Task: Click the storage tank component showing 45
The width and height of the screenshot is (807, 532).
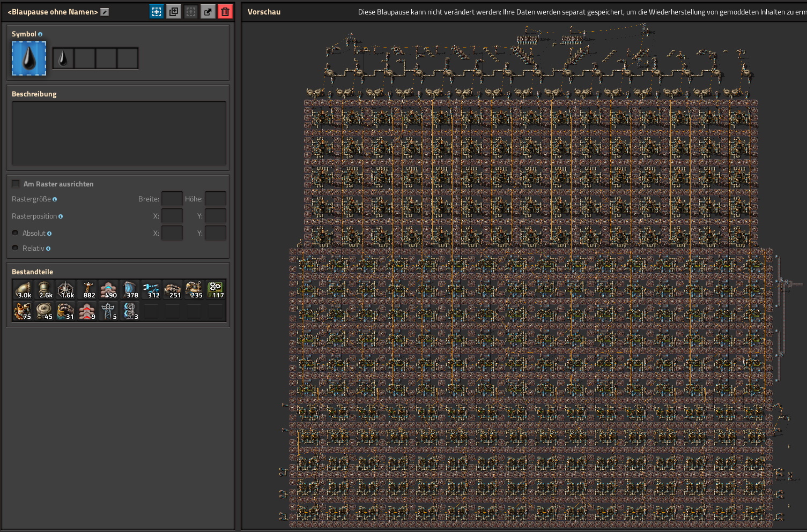Action: (x=45, y=311)
